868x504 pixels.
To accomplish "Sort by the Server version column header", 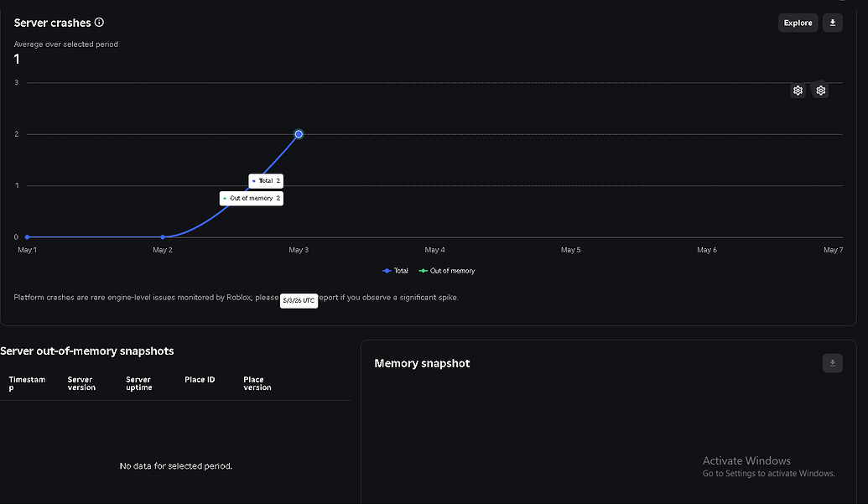I will 81,383.
